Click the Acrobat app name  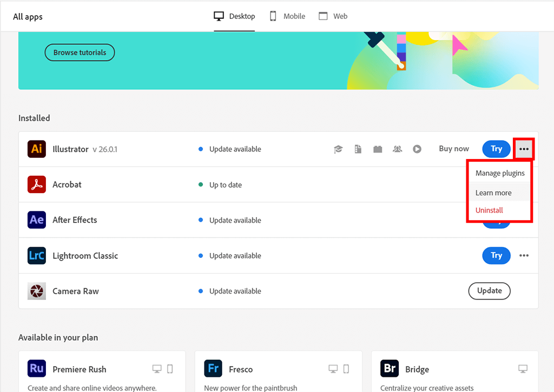point(67,184)
